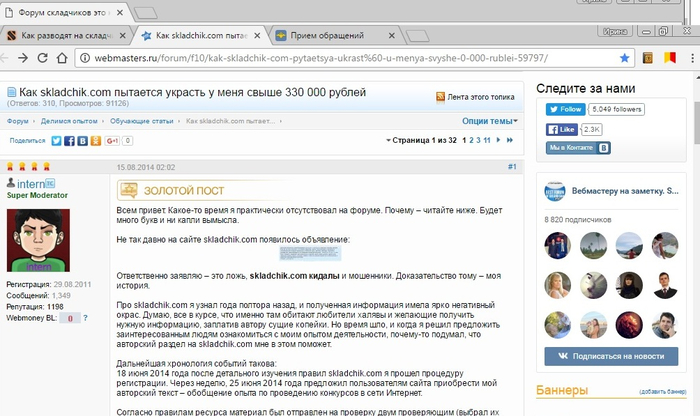Open the Вебмастеру на заметку group logo
Screen dimensions: 700x416
[x=555, y=191]
